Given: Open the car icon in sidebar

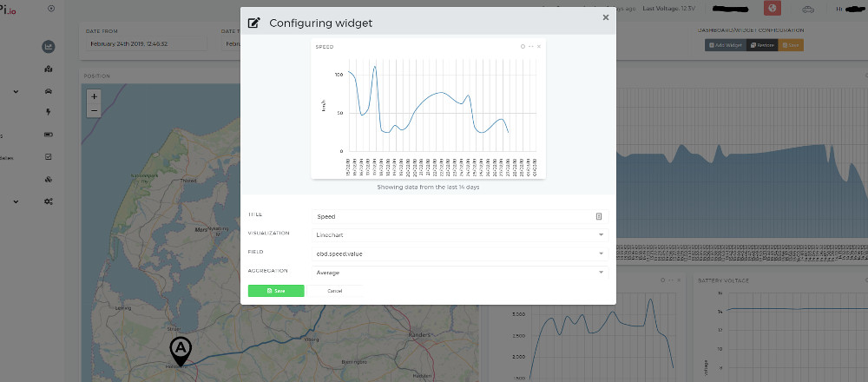Looking at the screenshot, I should [48, 91].
